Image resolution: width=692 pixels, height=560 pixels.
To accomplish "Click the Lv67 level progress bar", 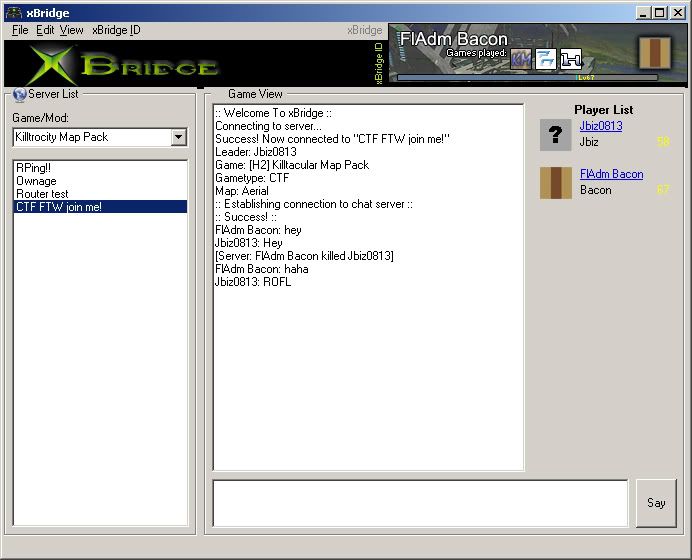I will [527, 78].
